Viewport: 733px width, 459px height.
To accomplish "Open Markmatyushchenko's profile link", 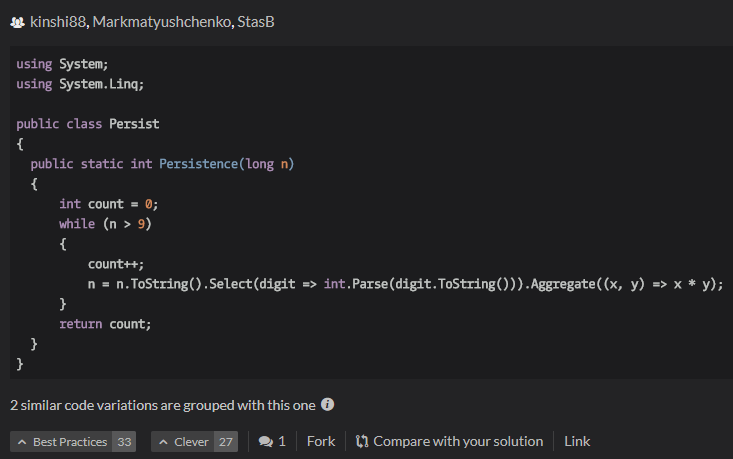I will pyautogui.click(x=161, y=22).
